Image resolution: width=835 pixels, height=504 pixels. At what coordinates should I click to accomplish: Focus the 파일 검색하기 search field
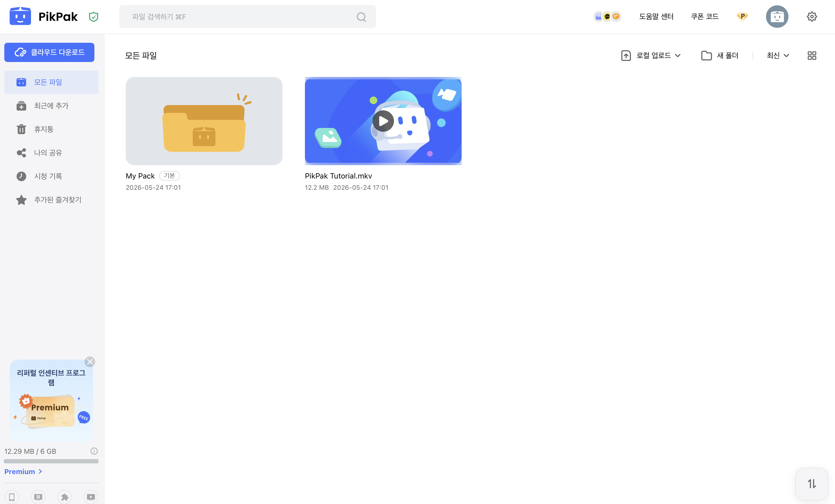pos(247,17)
